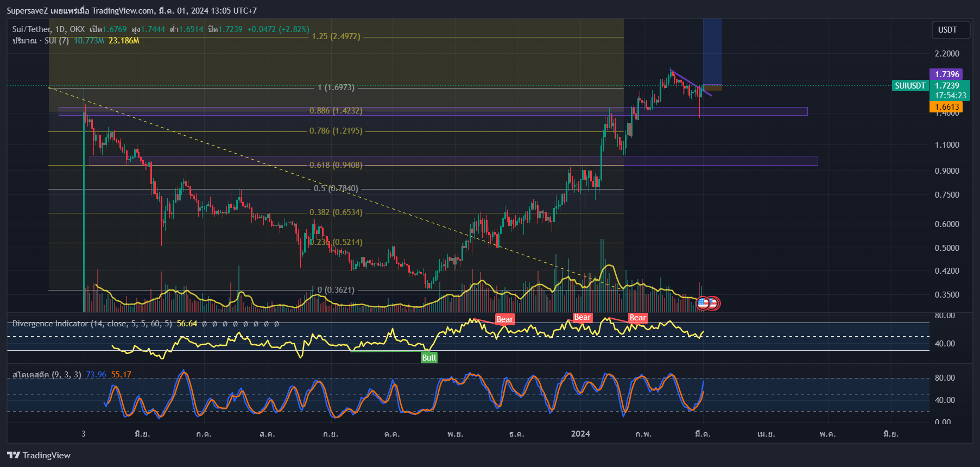The height and width of the screenshot is (467, 980).
Task: Click the 17:54:23 bar countdown
Action: (x=950, y=96)
